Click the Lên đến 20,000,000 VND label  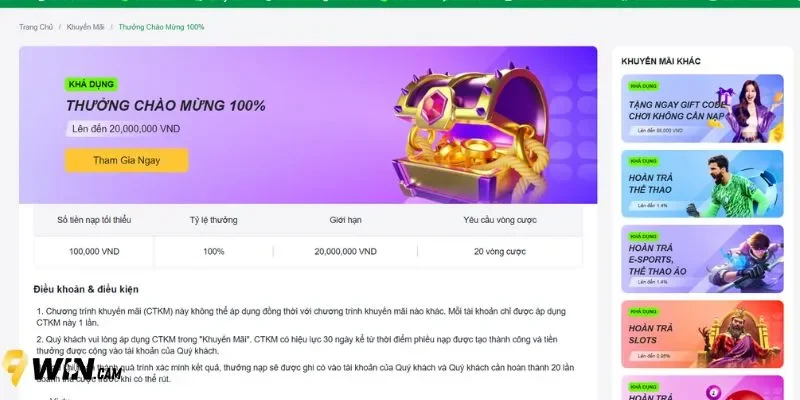coord(126,129)
